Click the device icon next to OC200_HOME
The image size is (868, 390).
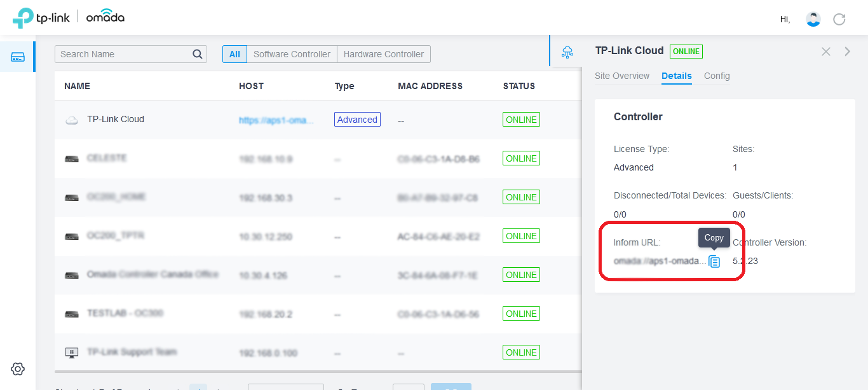(71, 197)
